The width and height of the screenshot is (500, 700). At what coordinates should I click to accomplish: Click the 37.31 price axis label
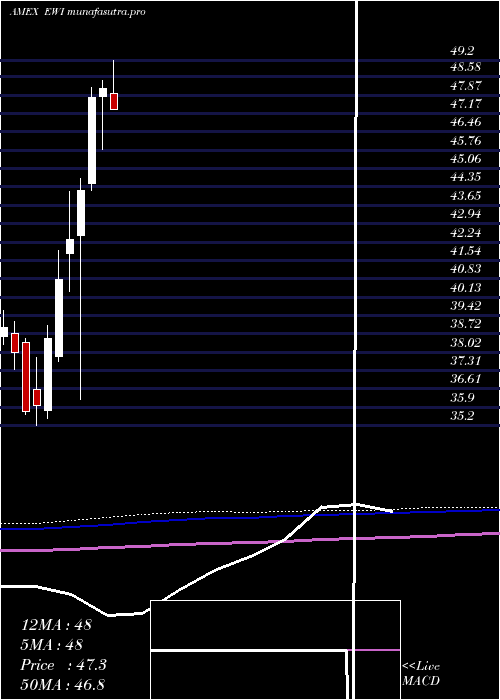click(x=465, y=361)
